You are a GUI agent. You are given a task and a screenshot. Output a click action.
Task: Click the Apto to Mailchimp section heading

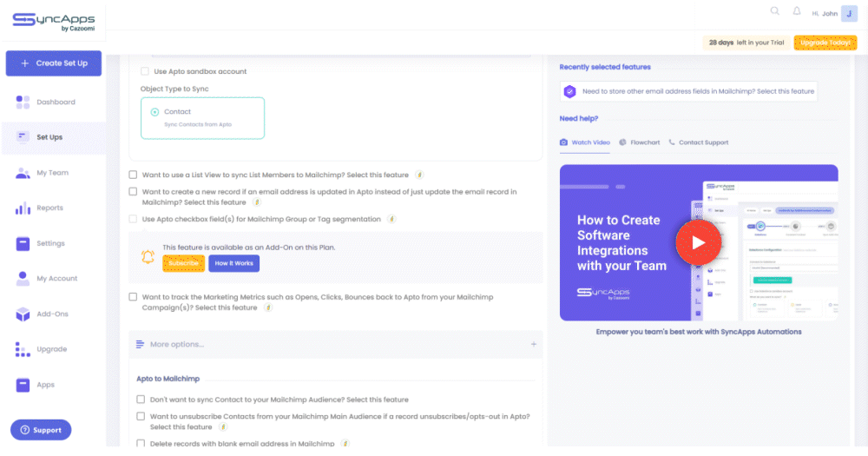pyautogui.click(x=168, y=379)
